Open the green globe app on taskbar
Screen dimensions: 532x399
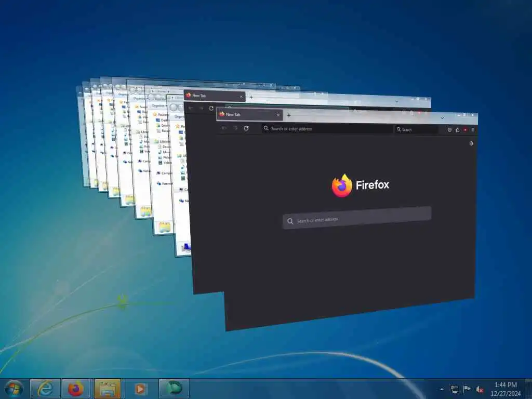[174, 389]
